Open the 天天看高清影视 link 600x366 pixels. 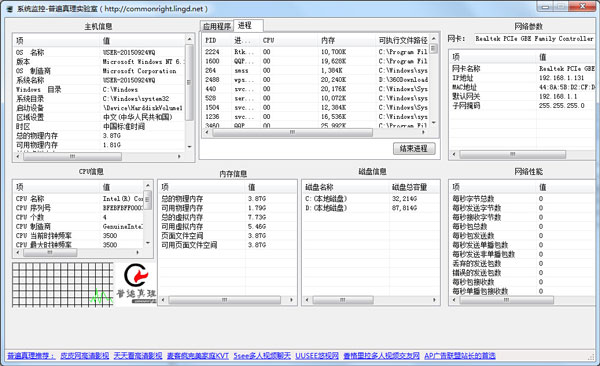(138, 356)
